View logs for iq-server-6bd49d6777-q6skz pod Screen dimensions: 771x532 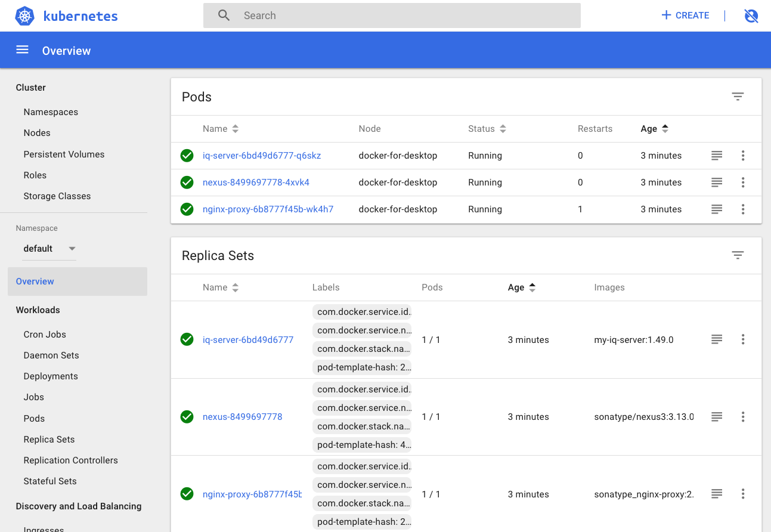tap(717, 156)
